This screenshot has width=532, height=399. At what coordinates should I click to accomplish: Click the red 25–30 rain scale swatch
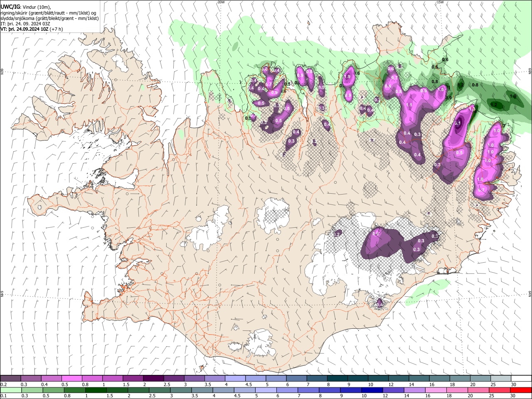point(500,390)
